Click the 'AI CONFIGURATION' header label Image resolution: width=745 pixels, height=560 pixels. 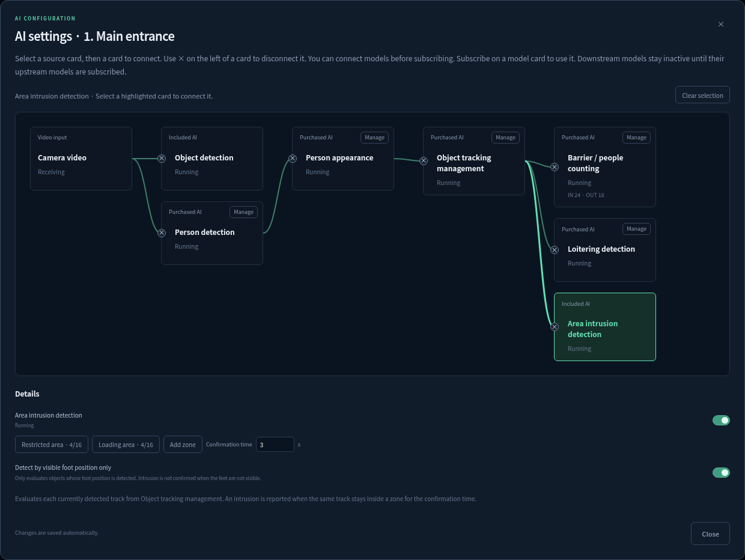coord(45,19)
